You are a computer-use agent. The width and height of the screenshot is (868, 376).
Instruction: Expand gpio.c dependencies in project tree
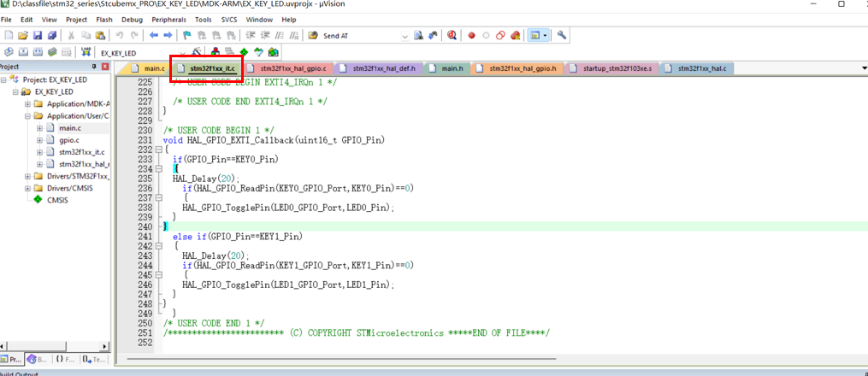tap(39, 140)
